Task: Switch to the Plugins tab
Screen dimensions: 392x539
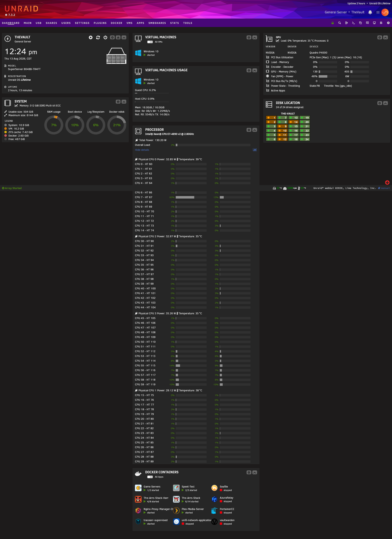Action: click(x=100, y=23)
